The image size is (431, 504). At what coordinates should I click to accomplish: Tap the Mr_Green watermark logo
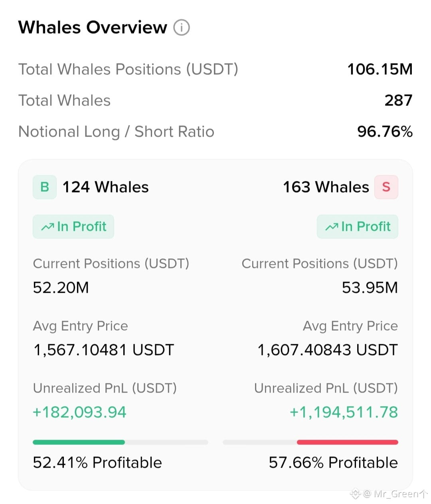355,494
